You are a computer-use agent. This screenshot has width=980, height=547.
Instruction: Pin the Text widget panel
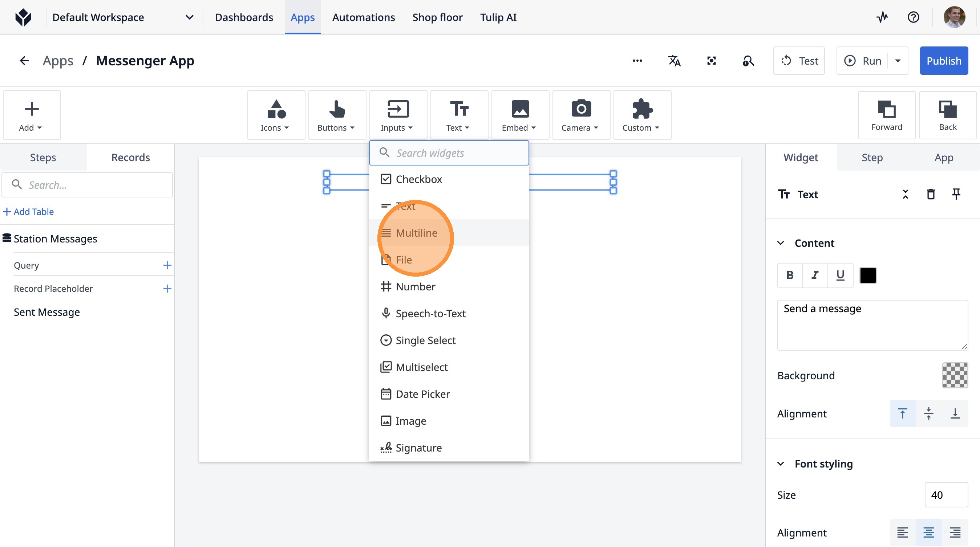[956, 194]
